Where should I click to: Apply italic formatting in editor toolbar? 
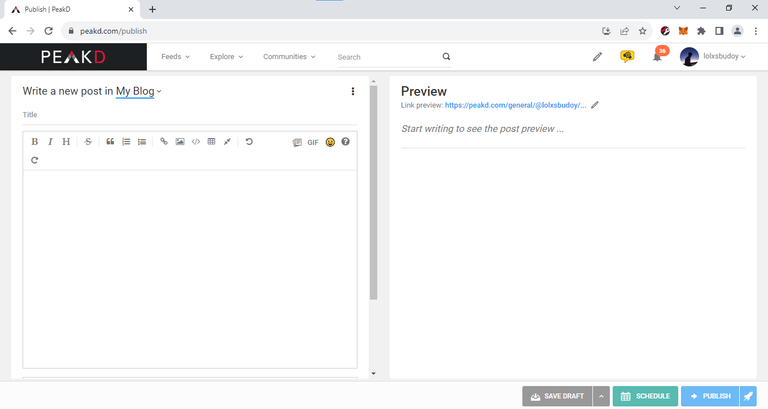click(50, 142)
